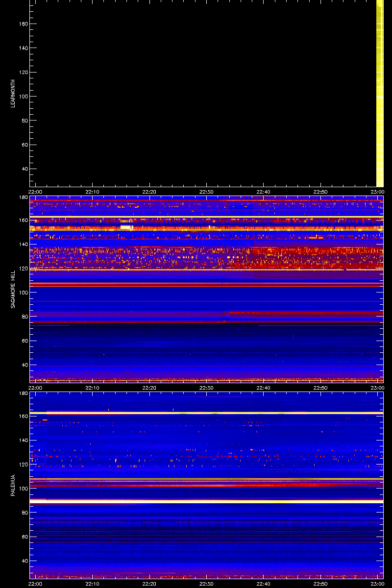Click the yellow data strip in Learmonth spectrogram
The image size is (392, 588).
point(379,93)
